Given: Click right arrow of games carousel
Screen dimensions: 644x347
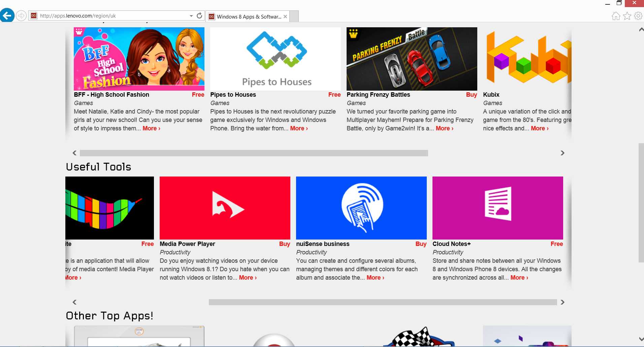Looking at the screenshot, I should [x=562, y=153].
